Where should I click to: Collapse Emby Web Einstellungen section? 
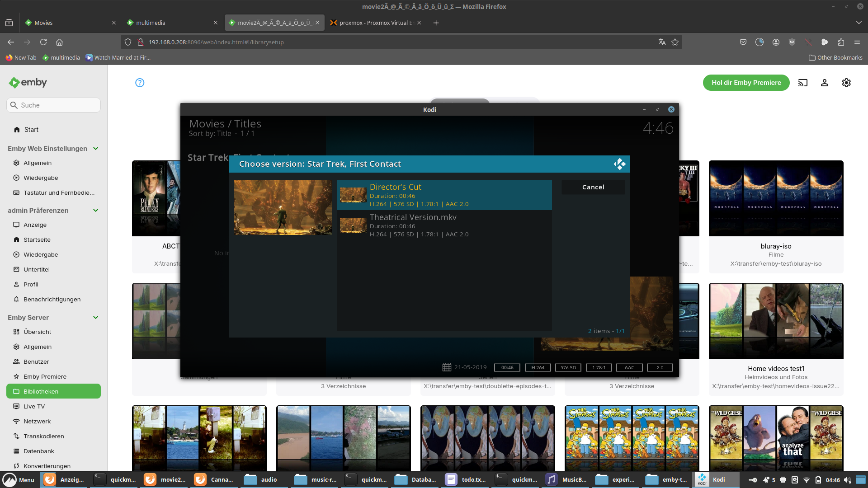[x=95, y=149]
